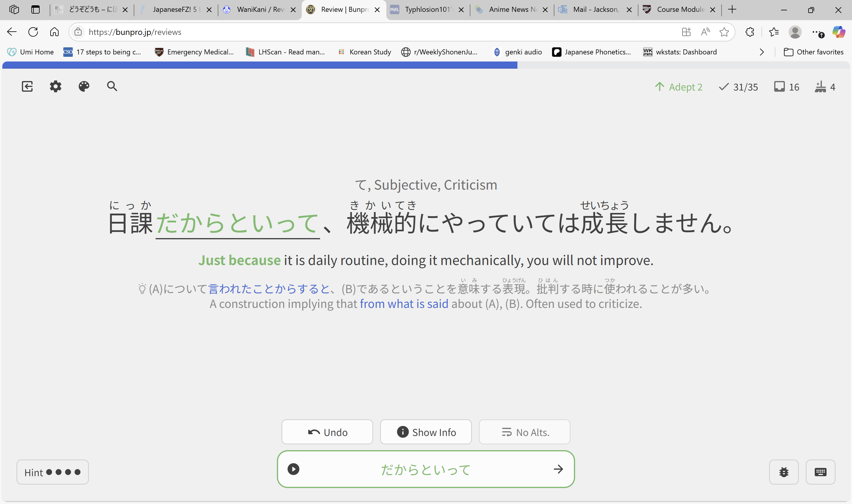The height and width of the screenshot is (504, 852).
Task: Report a bug with the bug icon
Action: coord(784,472)
